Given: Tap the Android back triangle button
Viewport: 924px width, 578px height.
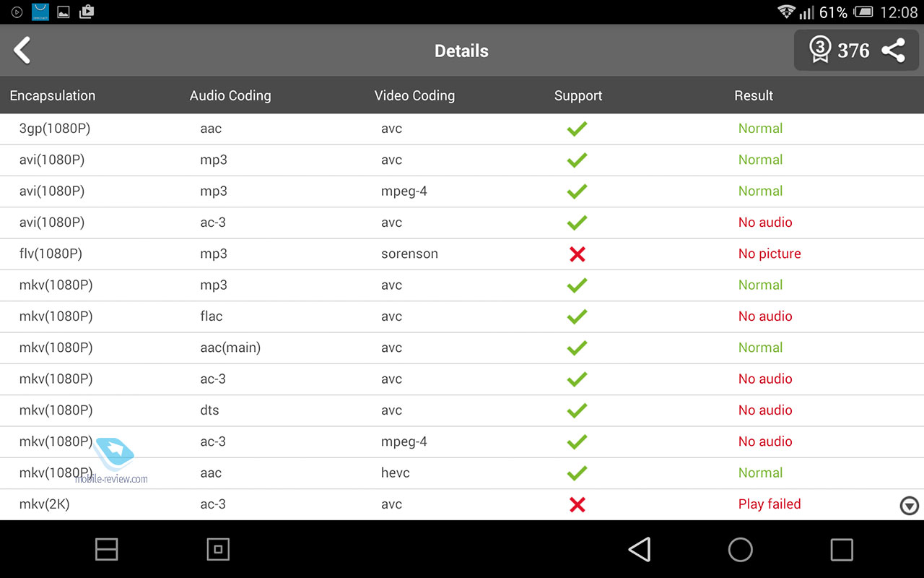Looking at the screenshot, I should [640, 550].
